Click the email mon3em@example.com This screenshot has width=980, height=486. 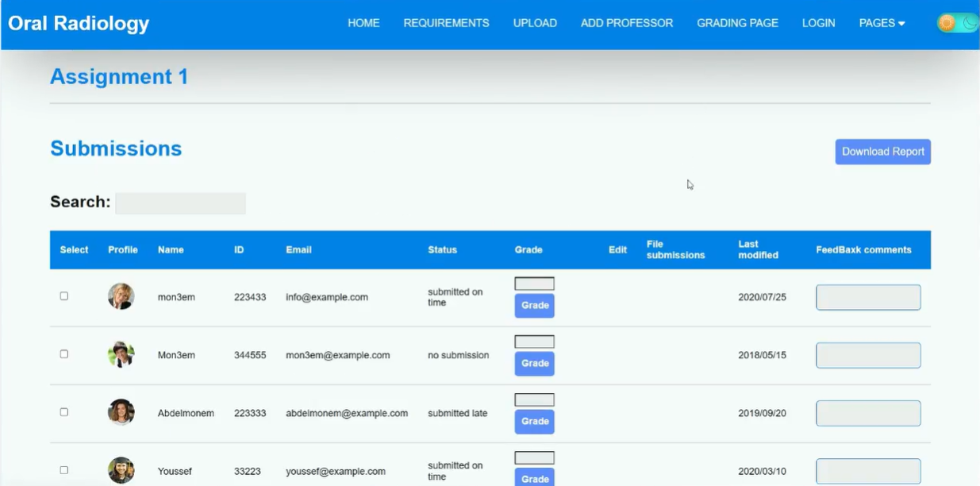pos(338,355)
